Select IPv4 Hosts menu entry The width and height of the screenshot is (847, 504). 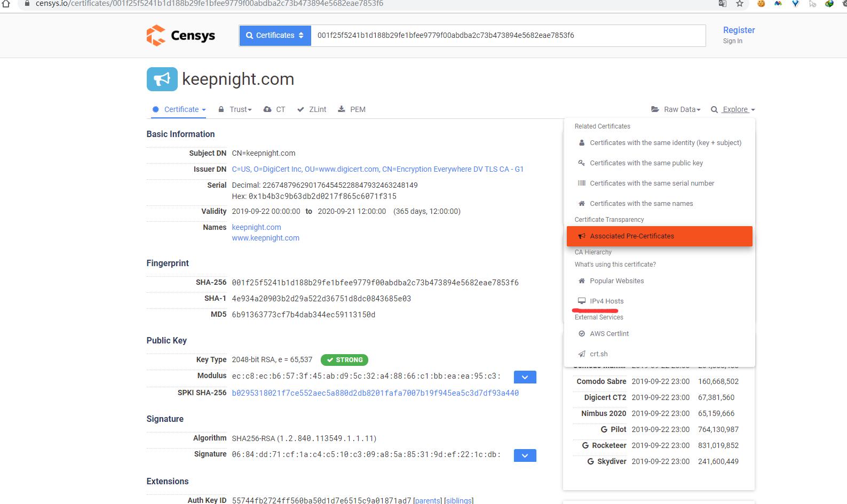(x=660, y=301)
